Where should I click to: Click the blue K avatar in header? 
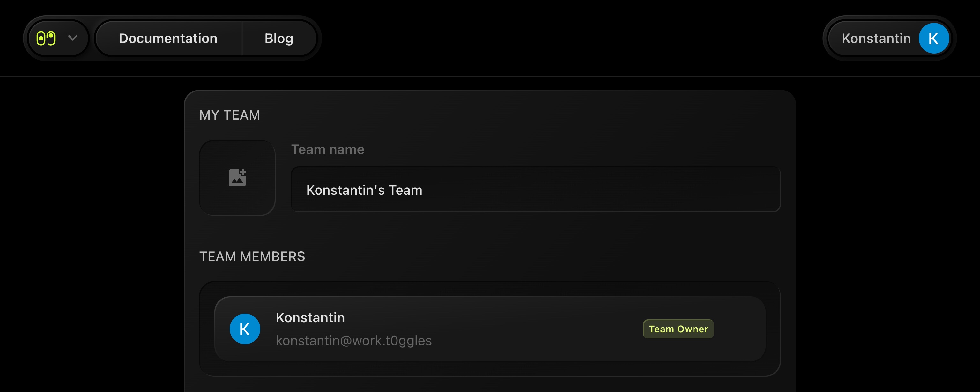click(x=934, y=38)
